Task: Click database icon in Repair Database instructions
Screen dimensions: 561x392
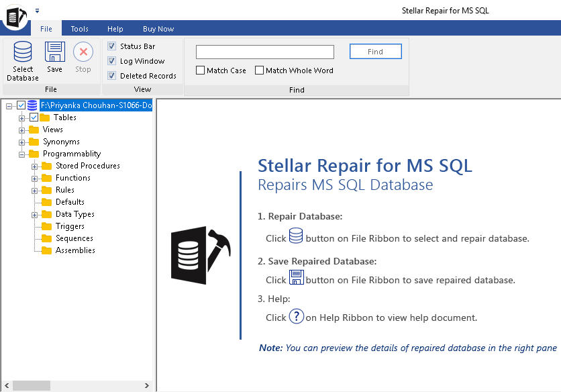Action: click(296, 236)
